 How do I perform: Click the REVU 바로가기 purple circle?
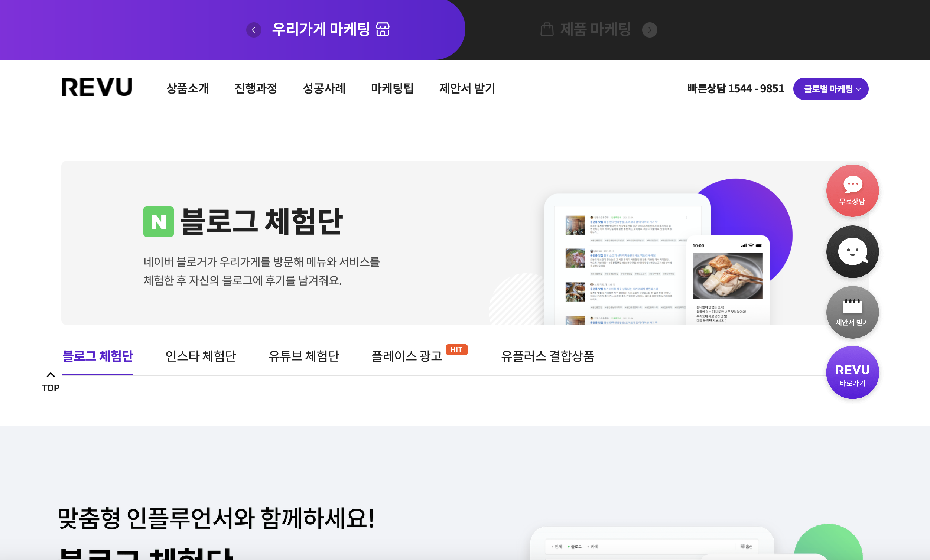point(852,372)
